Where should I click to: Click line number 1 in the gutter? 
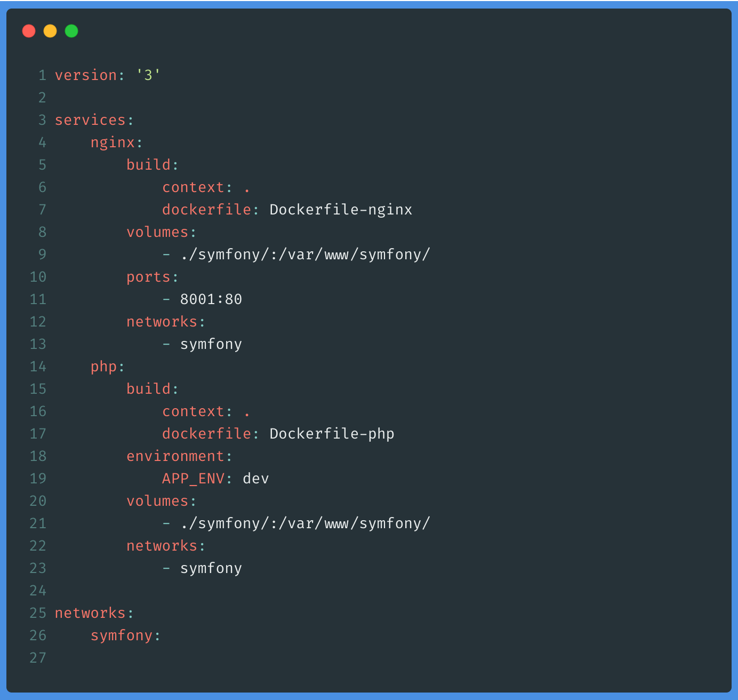coord(42,75)
